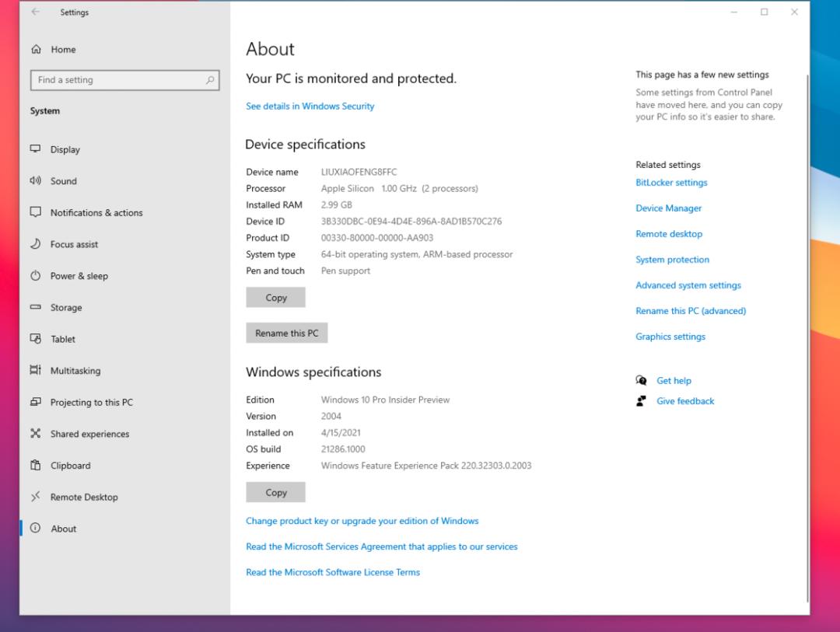
Task: Read the Microsoft Services Agreement link
Action: coord(381,546)
